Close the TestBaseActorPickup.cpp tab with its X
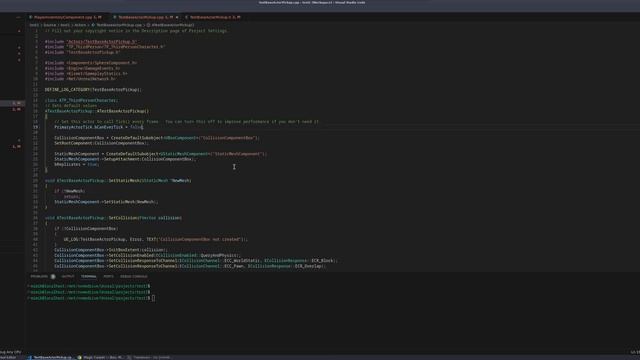Screen dimensions: 640x360 coord(177,17)
